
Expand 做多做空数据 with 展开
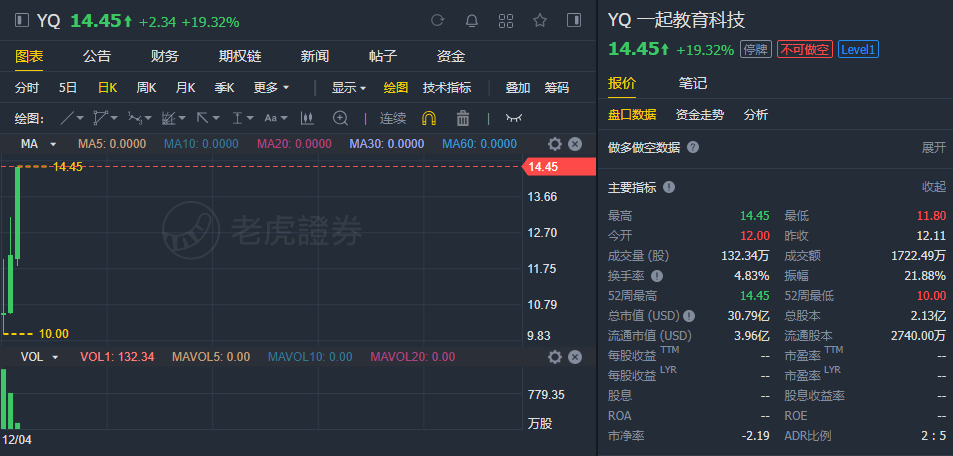pyautogui.click(x=934, y=147)
